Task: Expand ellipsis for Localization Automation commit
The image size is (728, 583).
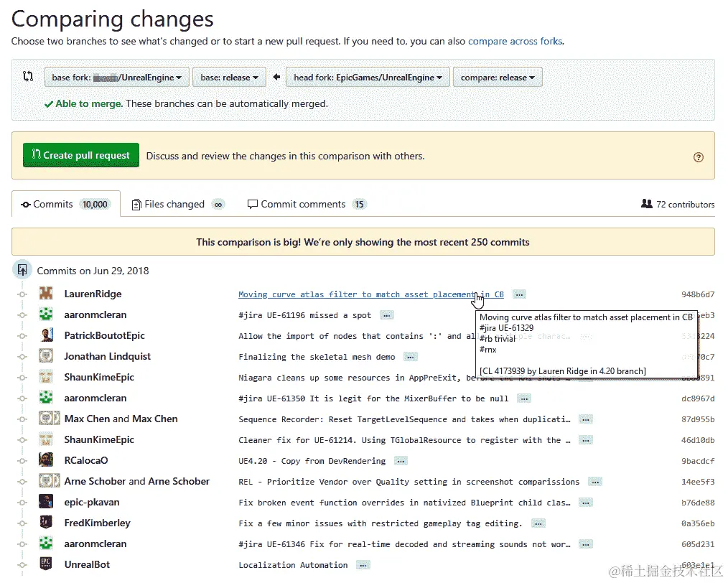Action: click(363, 565)
